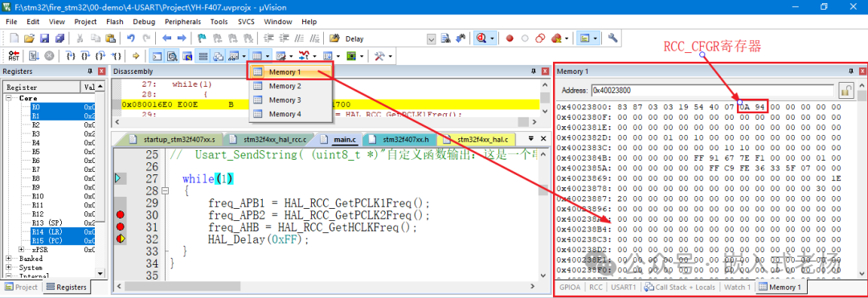This screenshot has width=868, height=298.
Task: Switch to the RCC bottom tab
Action: 596,287
